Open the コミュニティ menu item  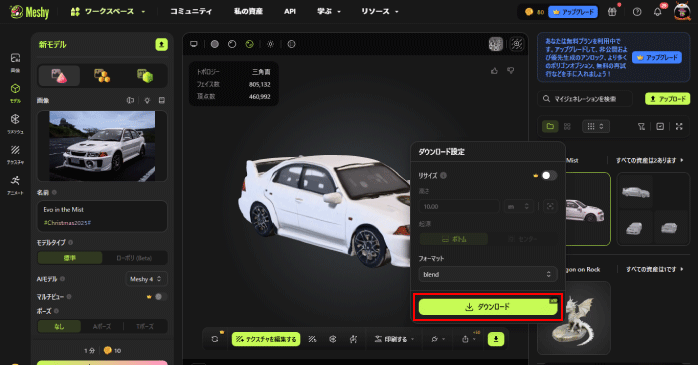[191, 12]
